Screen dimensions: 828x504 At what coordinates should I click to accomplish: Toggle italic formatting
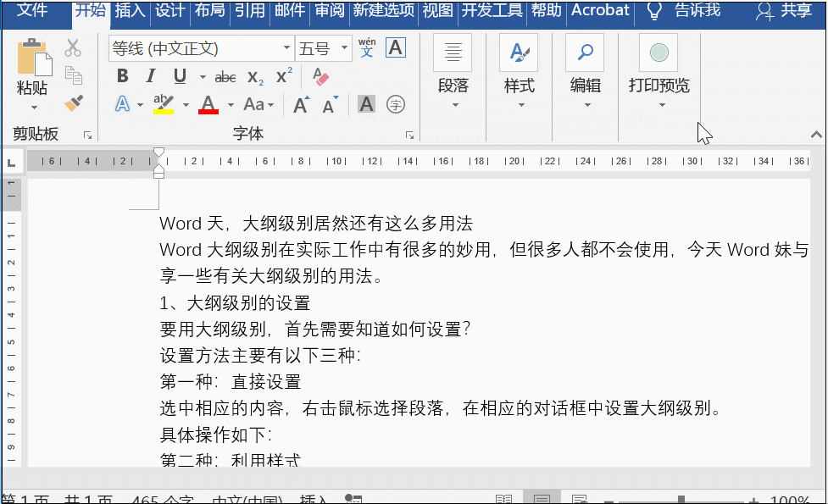coord(151,76)
